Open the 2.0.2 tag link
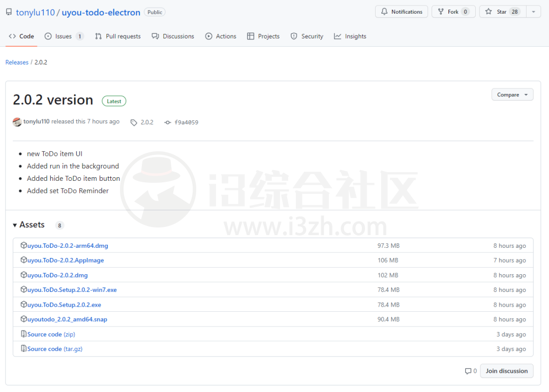This screenshot has width=549, height=392. (x=147, y=122)
